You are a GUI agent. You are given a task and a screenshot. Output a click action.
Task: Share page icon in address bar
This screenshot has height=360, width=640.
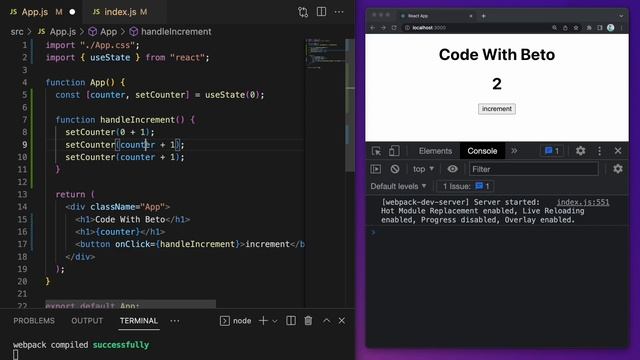(565, 28)
